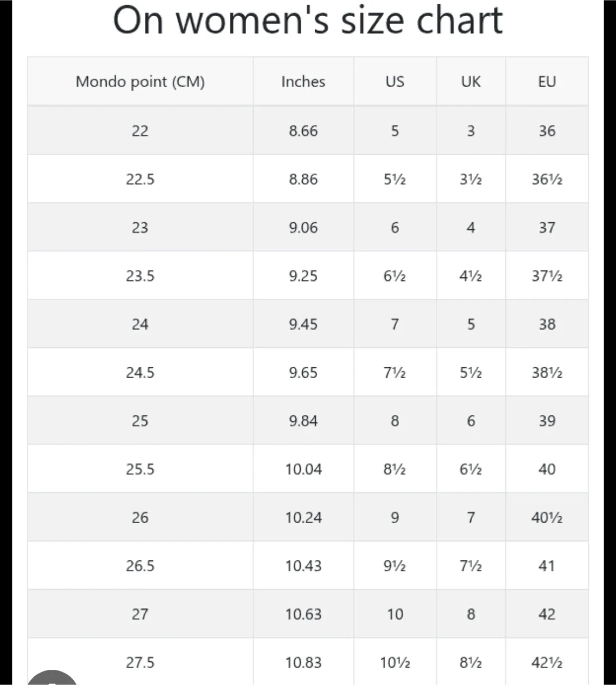Select the 8.66 inches cell
This screenshot has width=616, height=685.
(303, 131)
